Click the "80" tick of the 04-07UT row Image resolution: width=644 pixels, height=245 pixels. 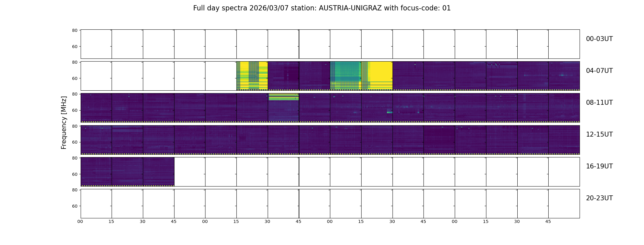tap(75, 62)
